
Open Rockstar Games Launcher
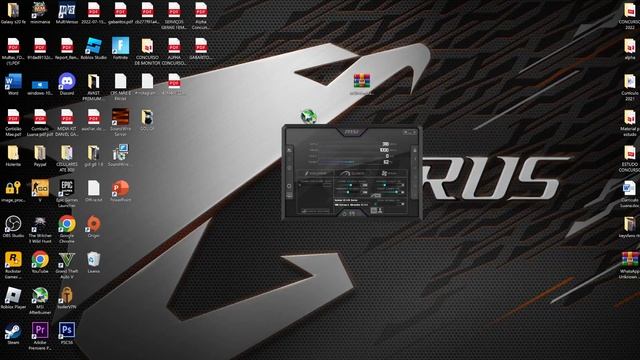13,265
